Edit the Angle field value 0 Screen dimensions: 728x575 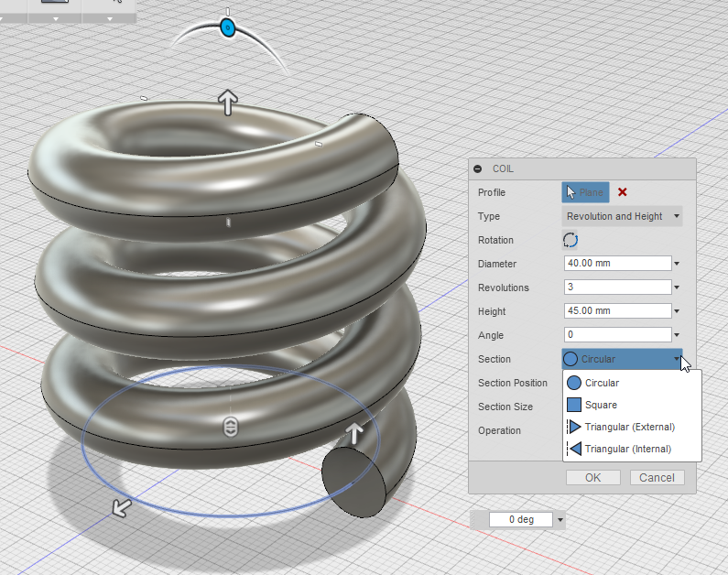[x=617, y=334]
